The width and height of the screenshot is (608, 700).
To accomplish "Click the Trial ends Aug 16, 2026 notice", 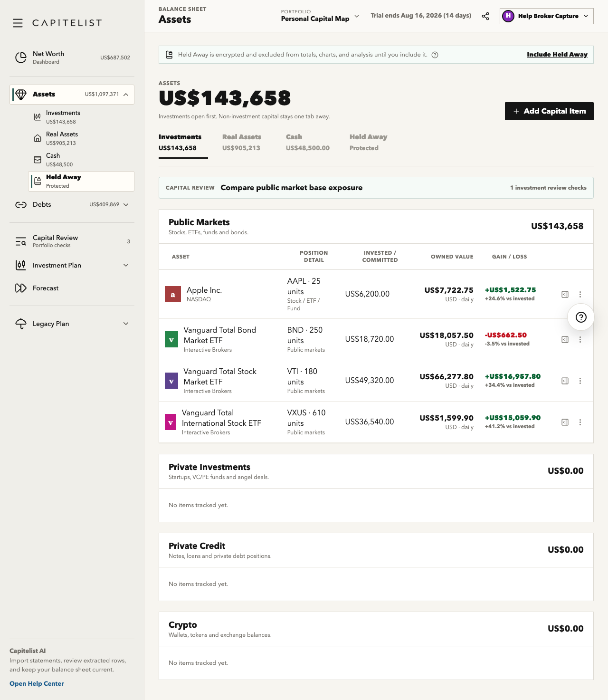I will (x=421, y=16).
